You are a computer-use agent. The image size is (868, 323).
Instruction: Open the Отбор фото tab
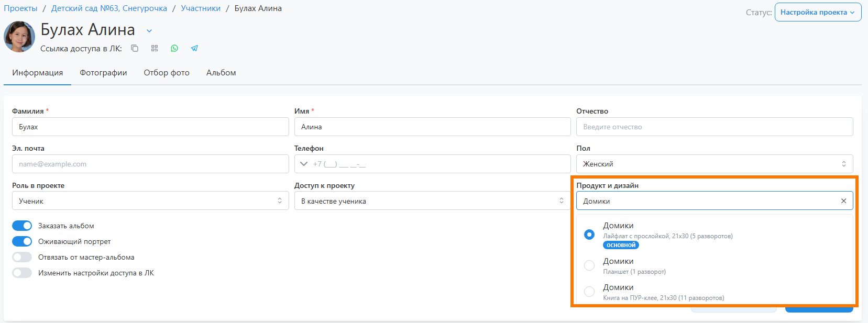[167, 73]
